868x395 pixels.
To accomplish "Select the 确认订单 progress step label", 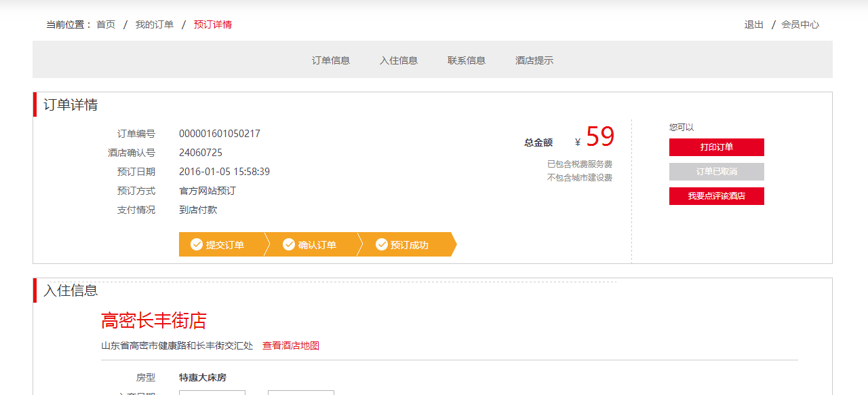I will click(x=317, y=245).
